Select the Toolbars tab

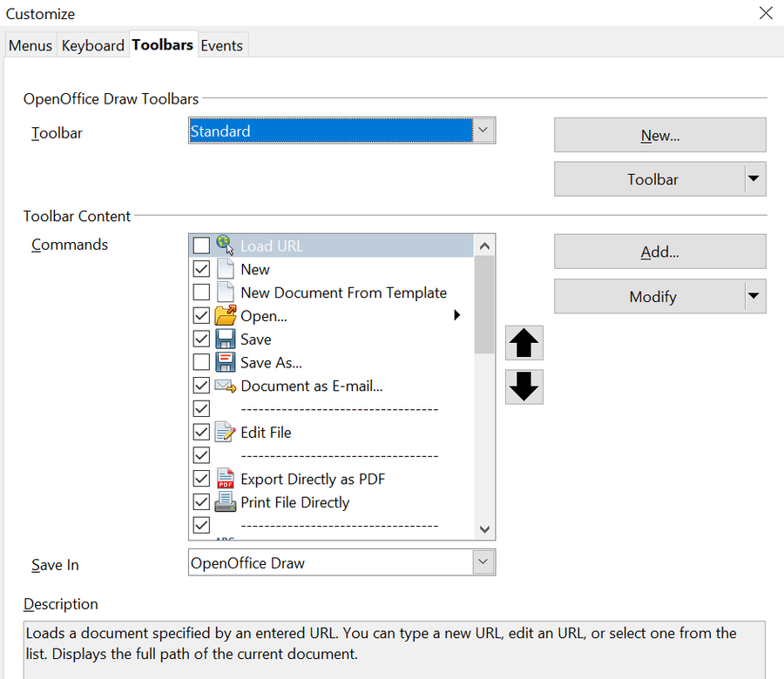pos(163,44)
